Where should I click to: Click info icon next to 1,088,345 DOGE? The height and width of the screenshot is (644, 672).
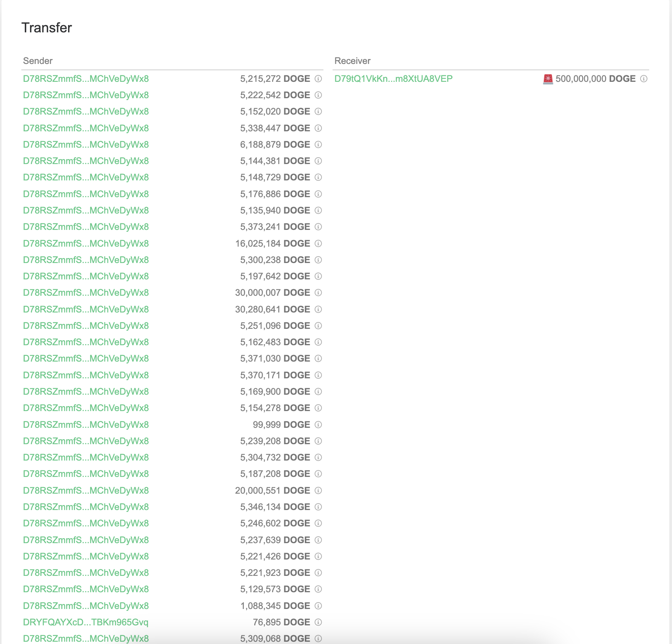pyautogui.click(x=318, y=606)
